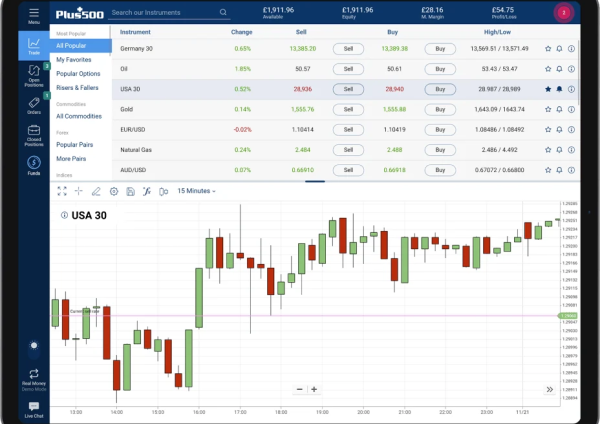Sell Gold
Viewport: 600px width, 424px height.
(348, 109)
